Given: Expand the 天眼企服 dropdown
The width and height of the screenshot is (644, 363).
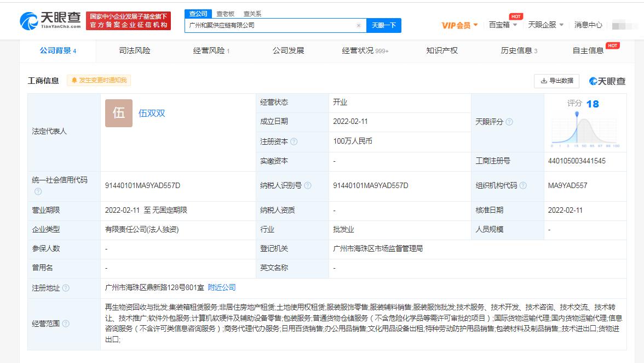Looking at the screenshot, I should (545, 25).
